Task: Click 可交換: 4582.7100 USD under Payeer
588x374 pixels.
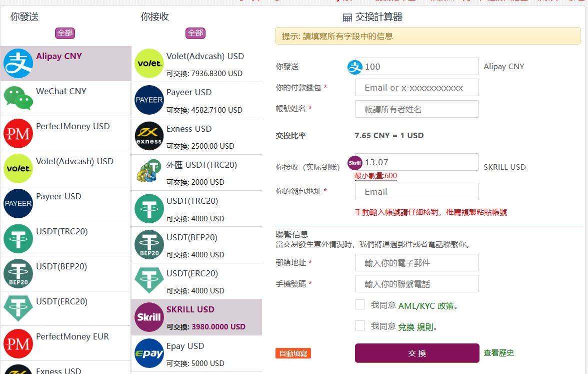Action: [204, 110]
